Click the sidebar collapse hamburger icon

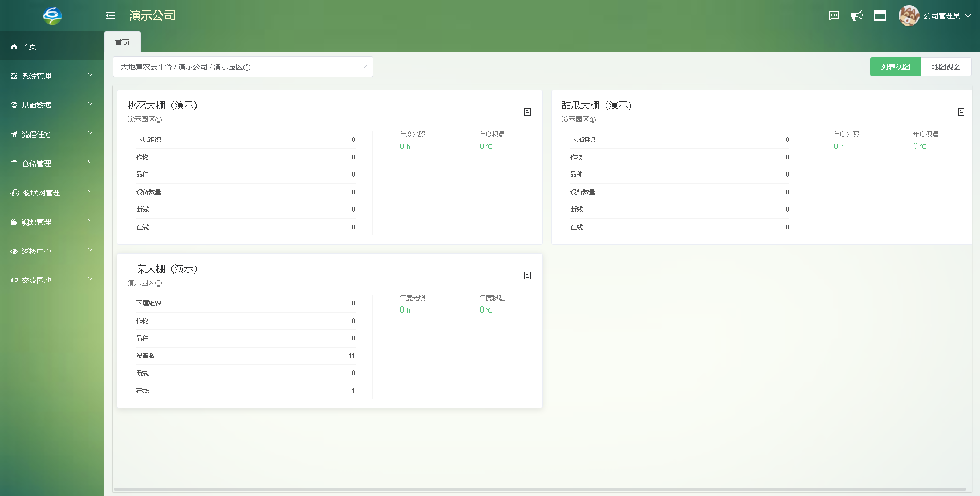coord(111,16)
